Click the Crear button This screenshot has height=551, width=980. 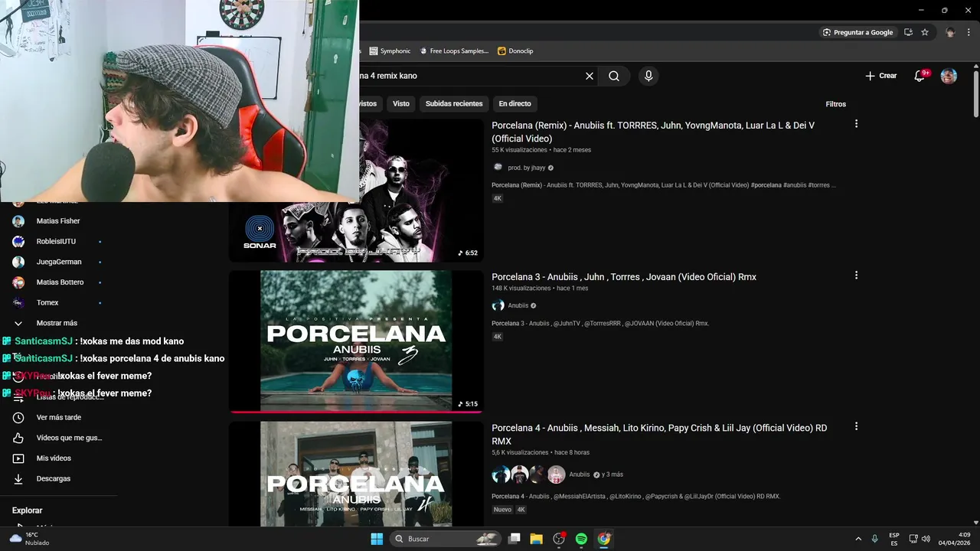(880, 76)
